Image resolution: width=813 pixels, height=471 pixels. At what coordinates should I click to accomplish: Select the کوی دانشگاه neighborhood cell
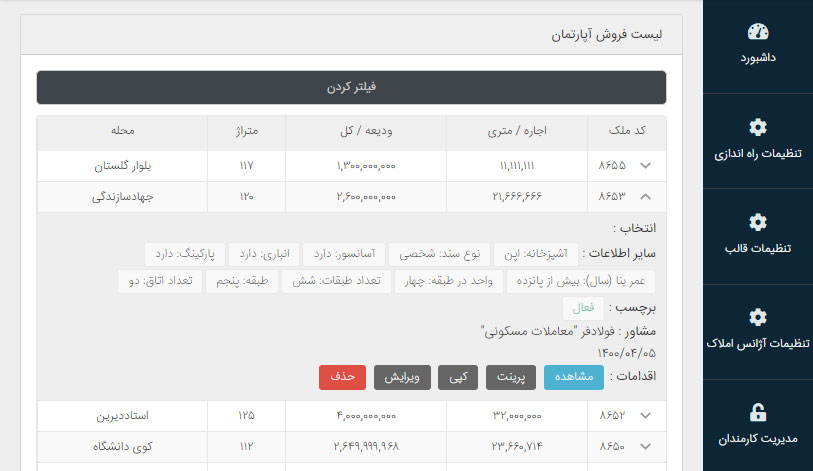[x=122, y=447]
